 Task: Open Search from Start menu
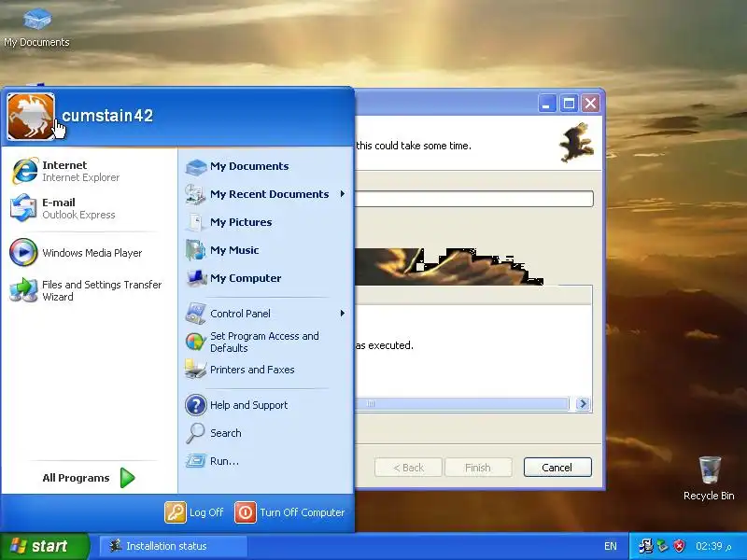(x=266, y=433)
